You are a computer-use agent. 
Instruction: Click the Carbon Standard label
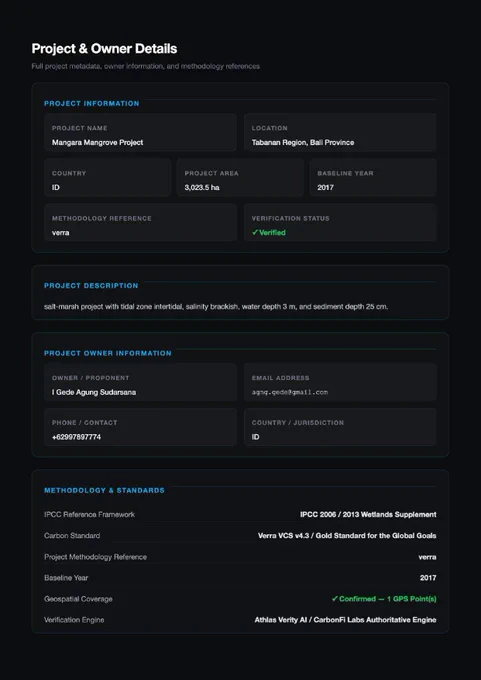pyautogui.click(x=72, y=536)
